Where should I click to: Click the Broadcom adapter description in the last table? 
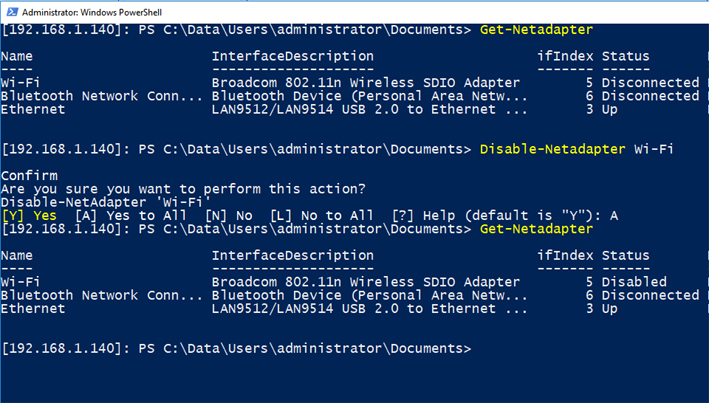tap(365, 282)
